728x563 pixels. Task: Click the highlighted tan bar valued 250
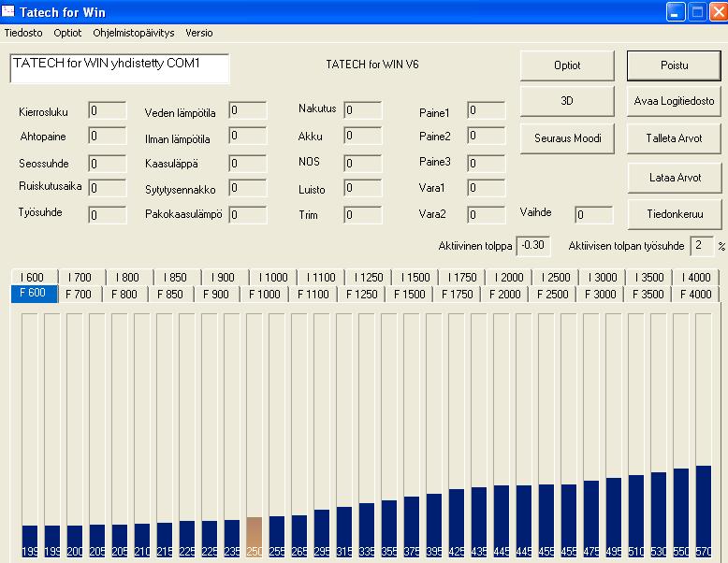(x=254, y=537)
